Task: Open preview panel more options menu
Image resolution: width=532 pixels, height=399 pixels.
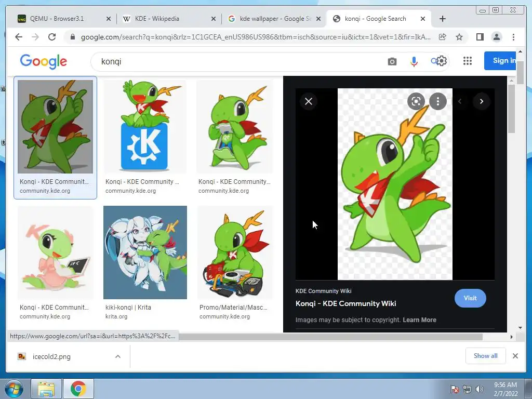Action: pos(437,101)
